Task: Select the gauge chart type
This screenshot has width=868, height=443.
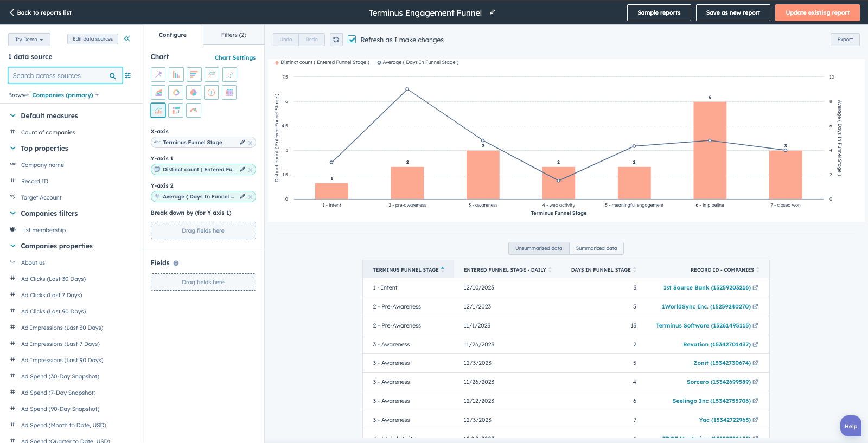Action: [194, 111]
